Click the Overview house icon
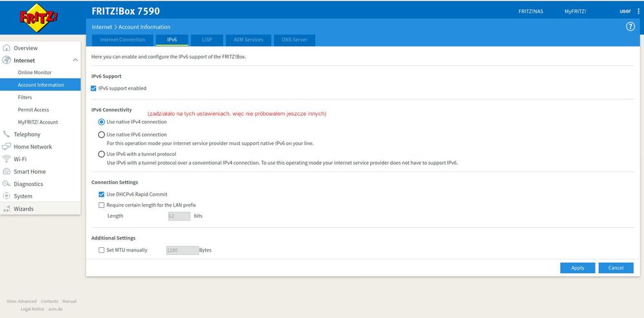The height and width of the screenshot is (318, 644). 6,48
